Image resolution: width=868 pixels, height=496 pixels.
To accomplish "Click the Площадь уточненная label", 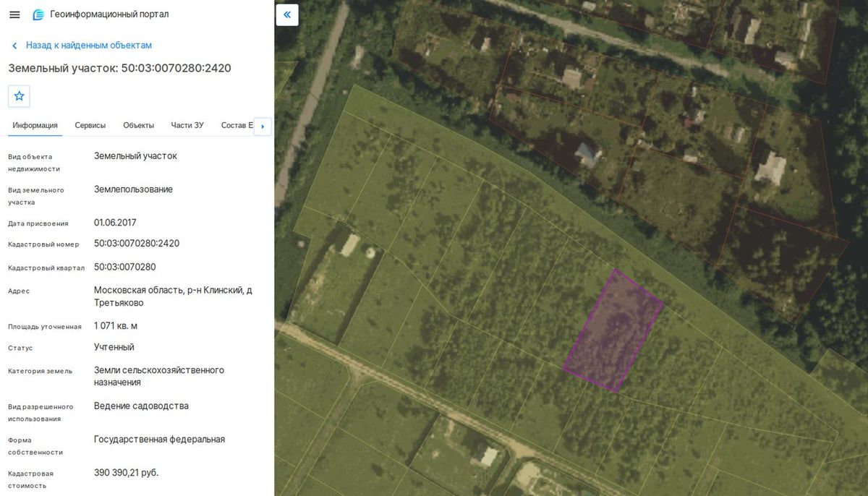I will coord(45,327).
